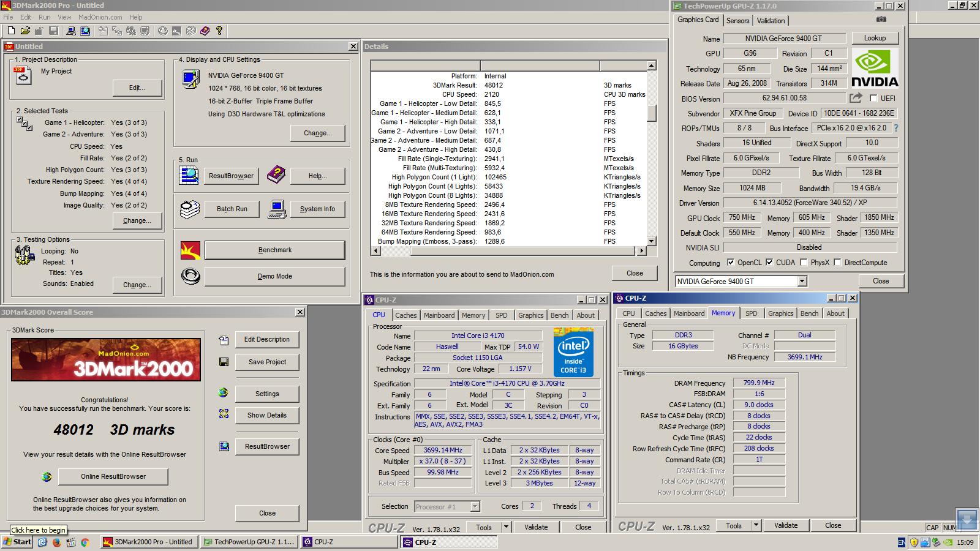The width and height of the screenshot is (980, 551).
Task: Click the Lookup button in GPU-Z
Action: [875, 38]
